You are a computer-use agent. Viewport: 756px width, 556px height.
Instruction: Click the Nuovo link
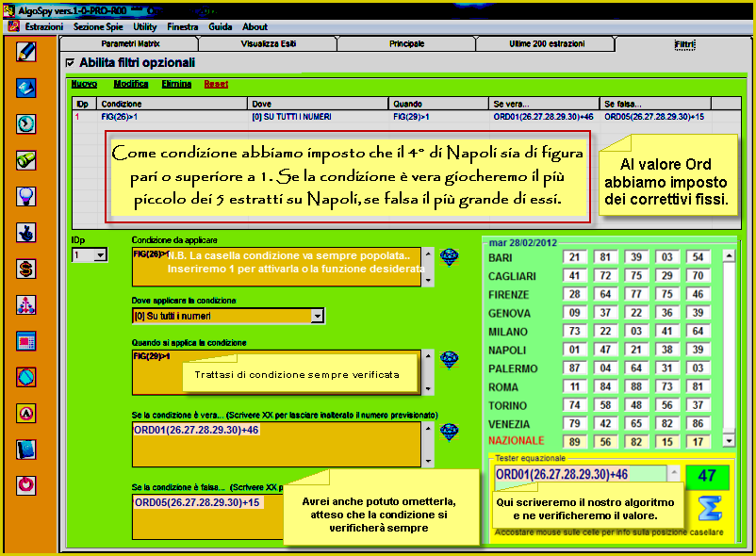[84, 84]
